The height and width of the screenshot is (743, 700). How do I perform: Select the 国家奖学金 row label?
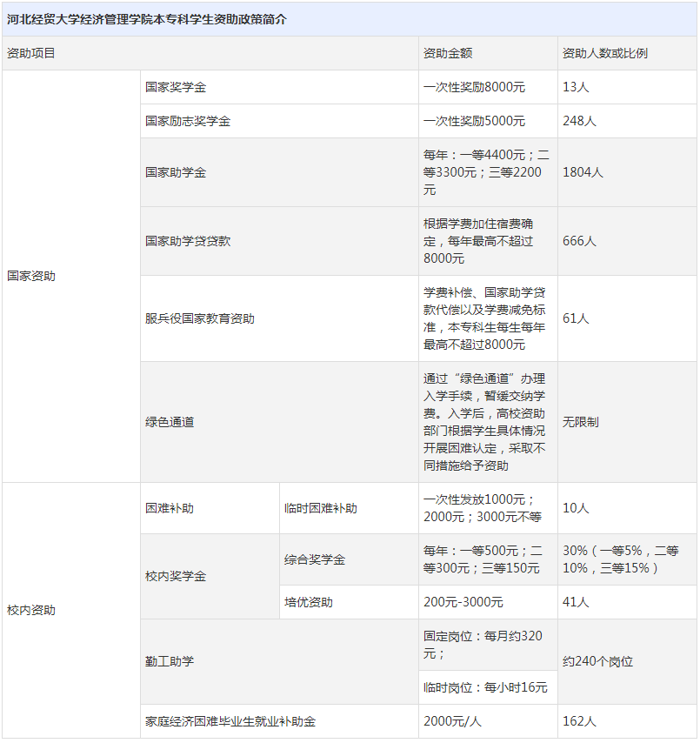279,87
